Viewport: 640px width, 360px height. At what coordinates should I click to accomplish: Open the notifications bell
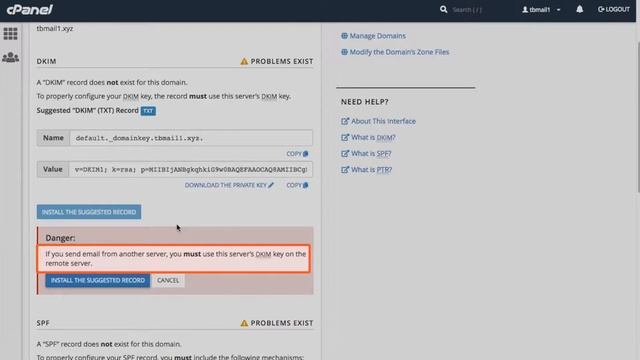tap(580, 9)
